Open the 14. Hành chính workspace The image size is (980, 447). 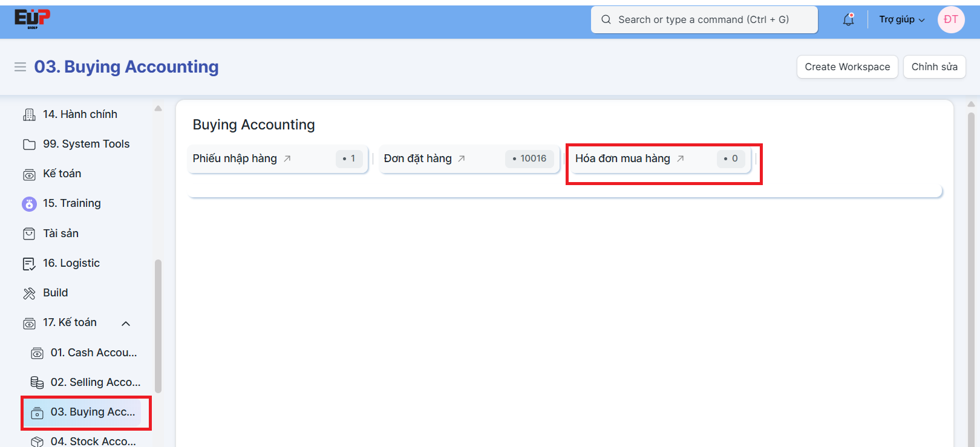[80, 114]
